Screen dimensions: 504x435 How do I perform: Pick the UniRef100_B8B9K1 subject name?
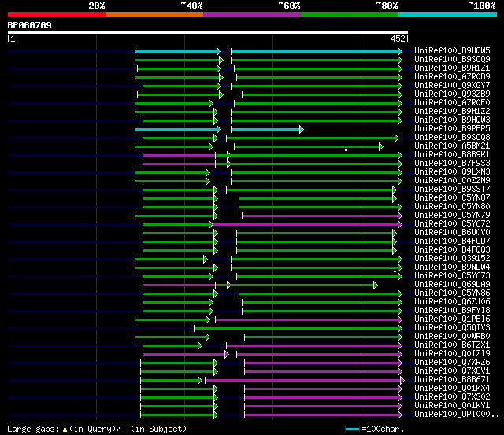point(452,154)
